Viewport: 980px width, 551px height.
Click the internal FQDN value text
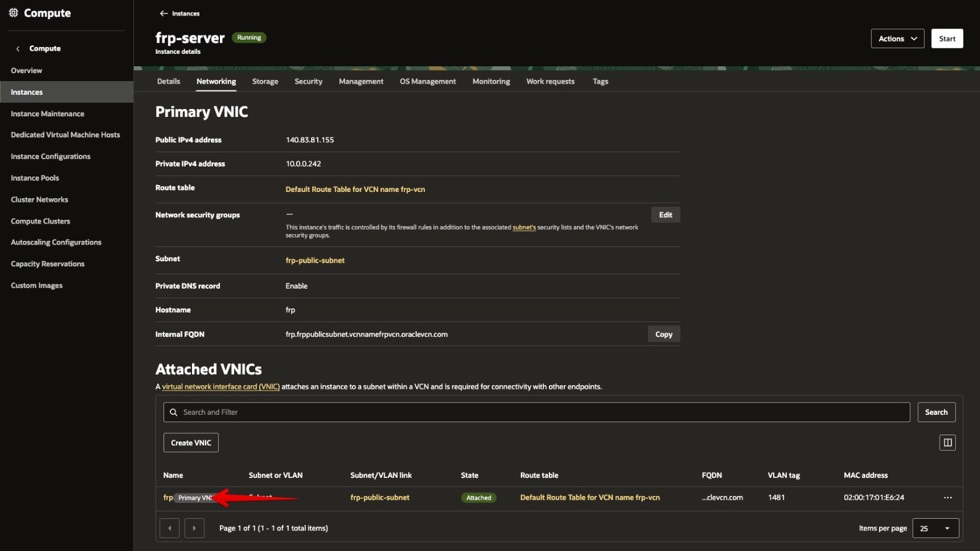pos(367,334)
